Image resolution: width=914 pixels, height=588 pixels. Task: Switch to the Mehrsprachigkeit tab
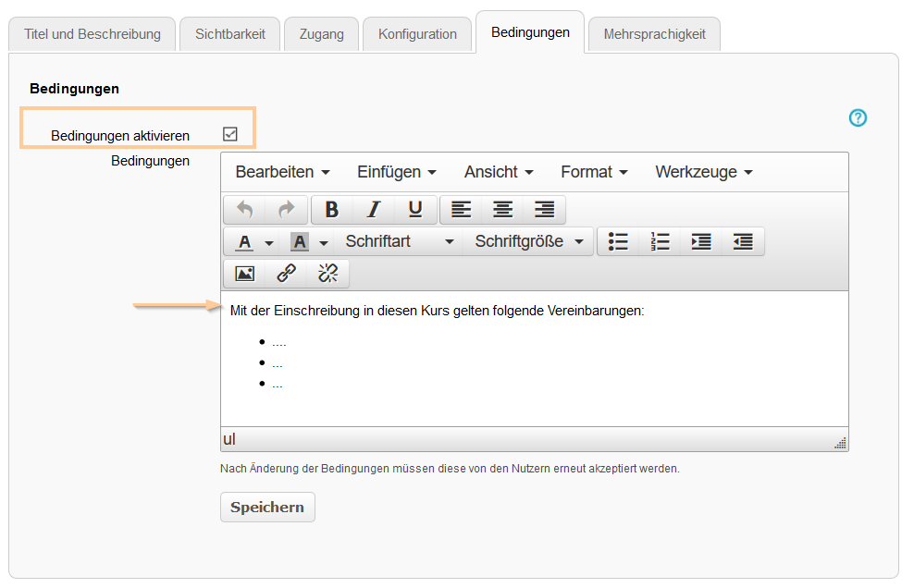654,32
